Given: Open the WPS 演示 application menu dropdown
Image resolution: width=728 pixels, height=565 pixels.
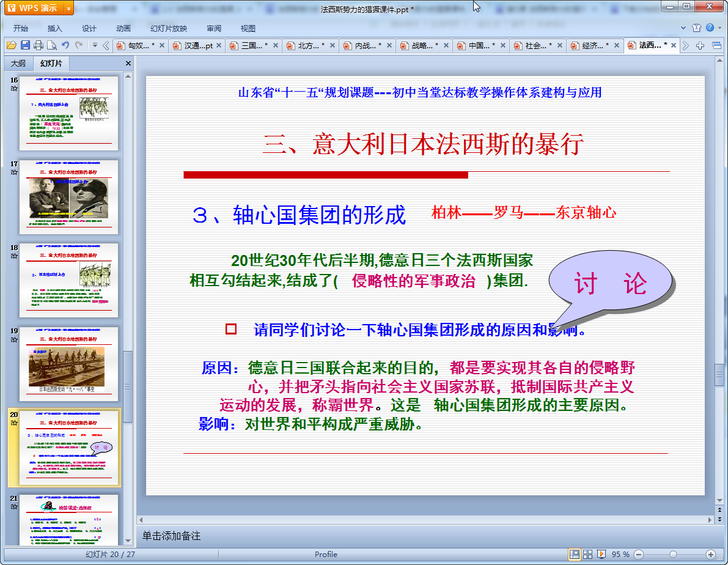Looking at the screenshot, I should [x=68, y=9].
